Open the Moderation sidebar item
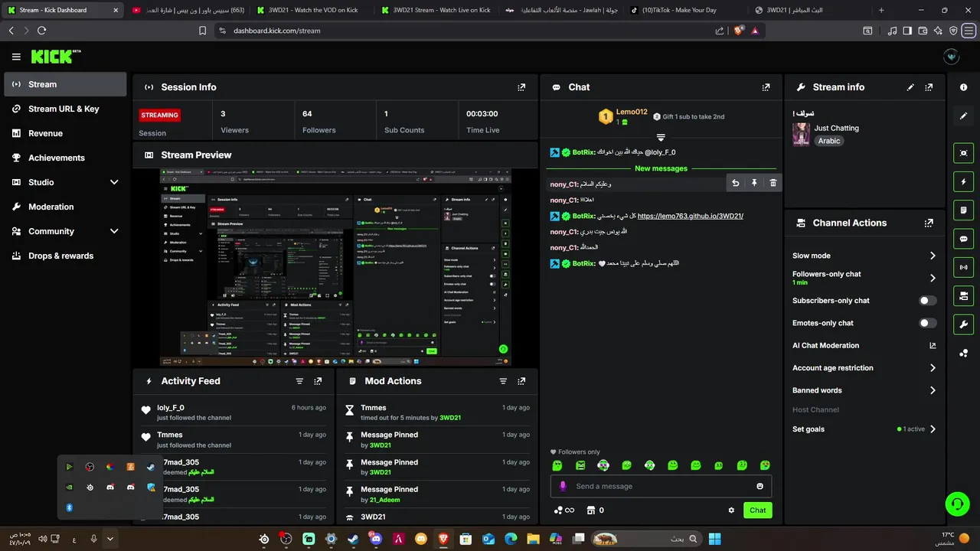Viewport: 980px width, 551px height. click(65, 207)
